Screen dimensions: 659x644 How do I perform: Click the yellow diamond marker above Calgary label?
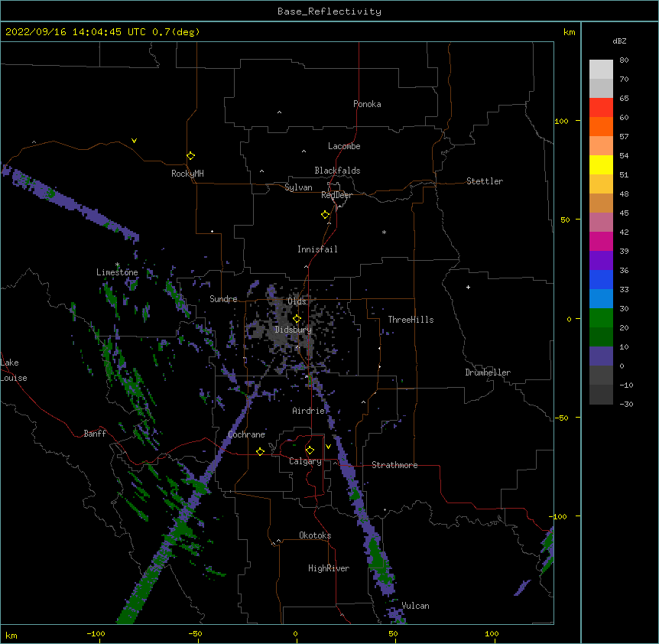coord(310,450)
